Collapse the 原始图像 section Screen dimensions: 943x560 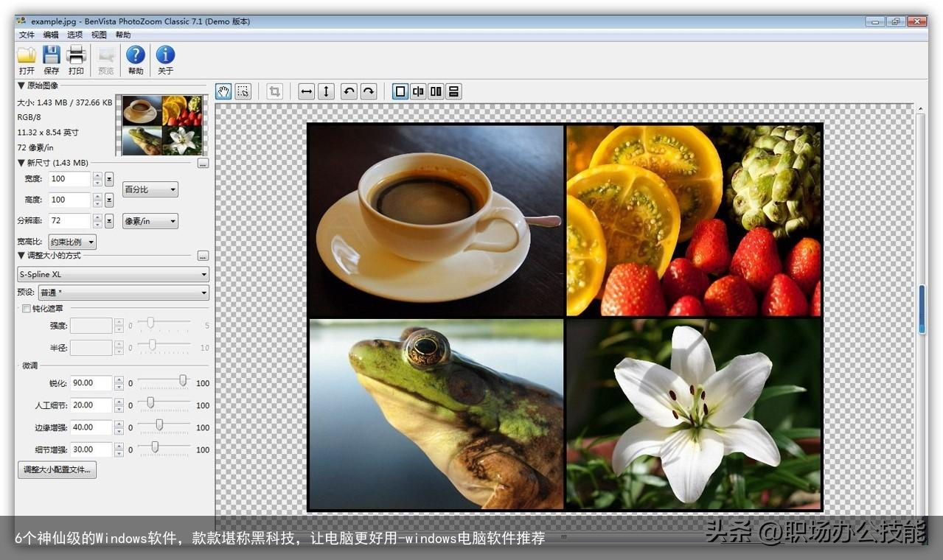(21, 85)
